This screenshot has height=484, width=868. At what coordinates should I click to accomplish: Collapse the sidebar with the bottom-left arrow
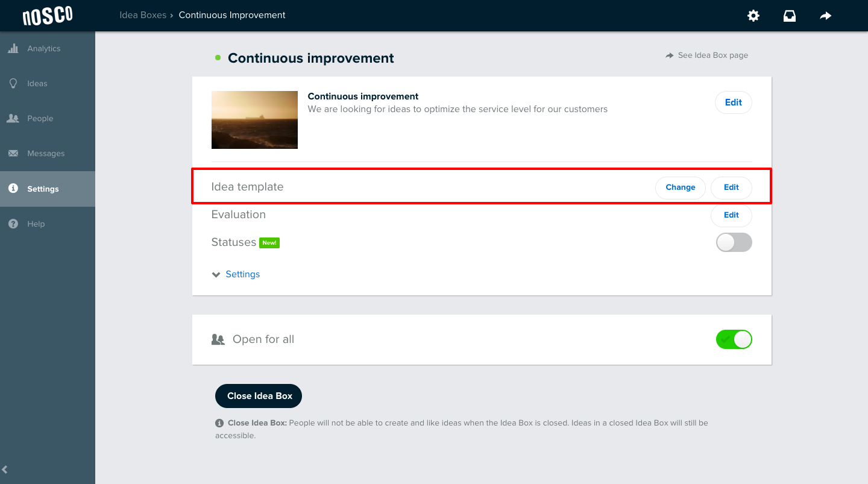pyautogui.click(x=5, y=470)
